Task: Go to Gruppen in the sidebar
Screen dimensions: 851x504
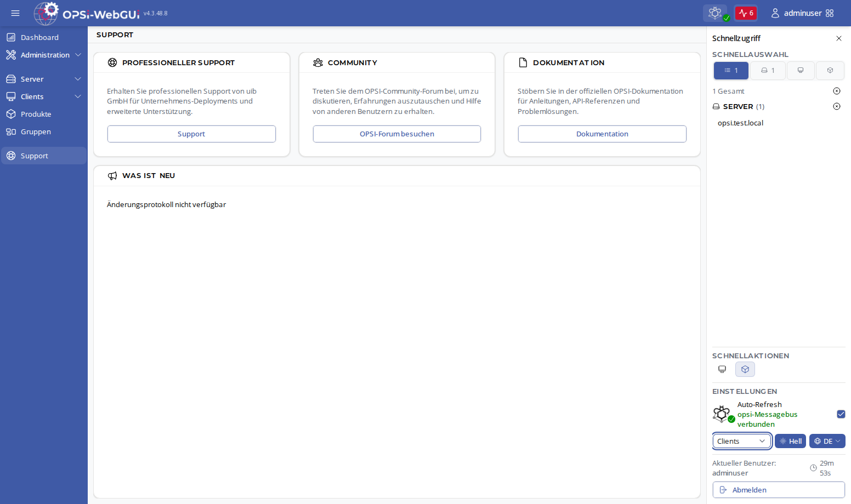Action: click(x=44, y=131)
